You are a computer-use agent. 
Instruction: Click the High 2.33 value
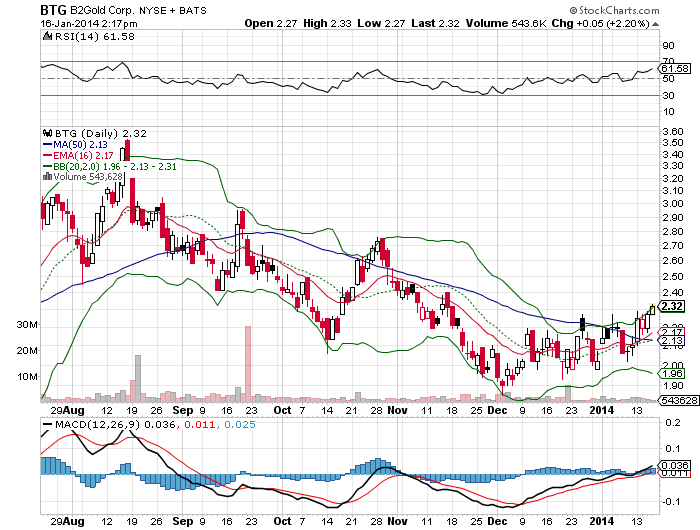327,23
